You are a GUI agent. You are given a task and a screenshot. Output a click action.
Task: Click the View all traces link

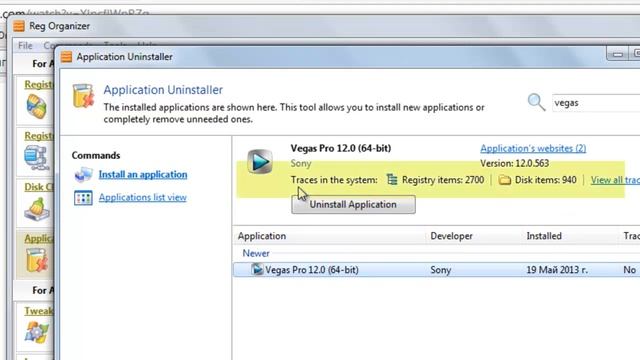tap(615, 180)
